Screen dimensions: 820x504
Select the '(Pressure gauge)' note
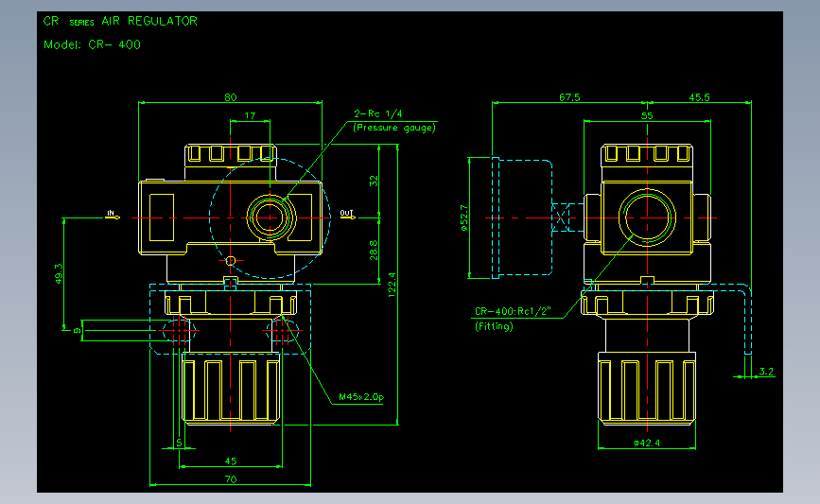[394, 128]
